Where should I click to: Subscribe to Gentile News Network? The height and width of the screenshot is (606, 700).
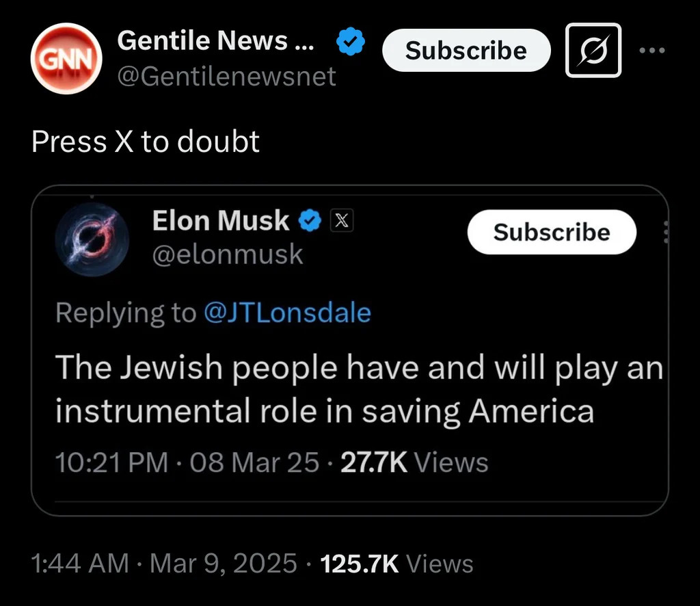[x=466, y=50]
